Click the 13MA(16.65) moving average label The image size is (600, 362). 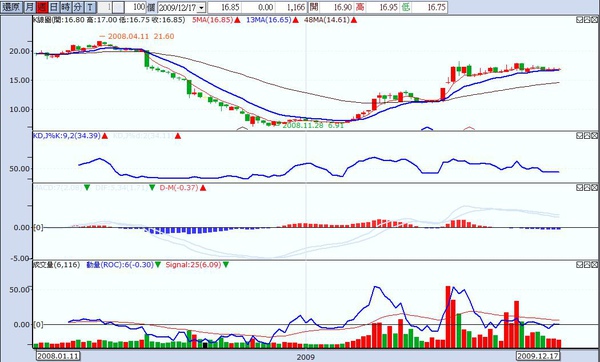[x=268, y=20]
